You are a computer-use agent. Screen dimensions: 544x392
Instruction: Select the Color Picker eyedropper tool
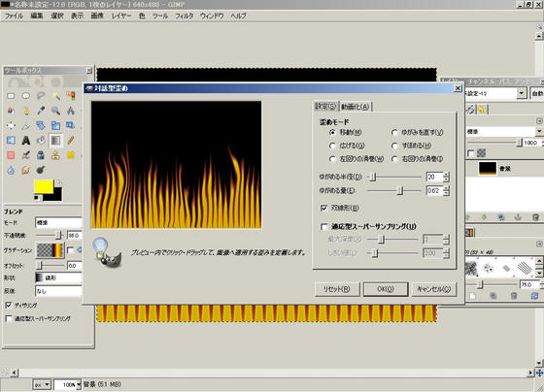(41, 111)
